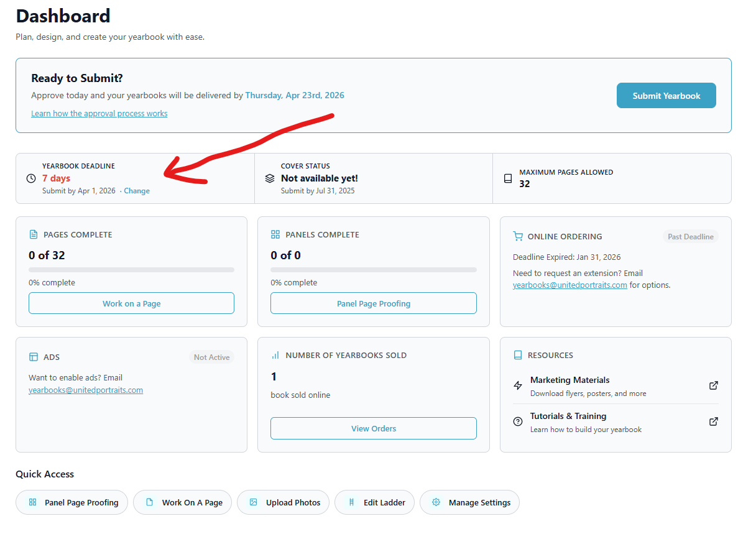Click the book icon beside Maximum Pages Allowed
The height and width of the screenshot is (534, 756).
coord(508,178)
